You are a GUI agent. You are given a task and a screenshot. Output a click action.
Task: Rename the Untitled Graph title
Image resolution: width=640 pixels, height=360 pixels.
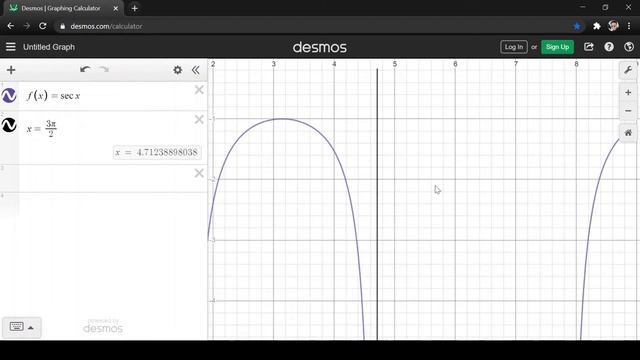(49, 47)
